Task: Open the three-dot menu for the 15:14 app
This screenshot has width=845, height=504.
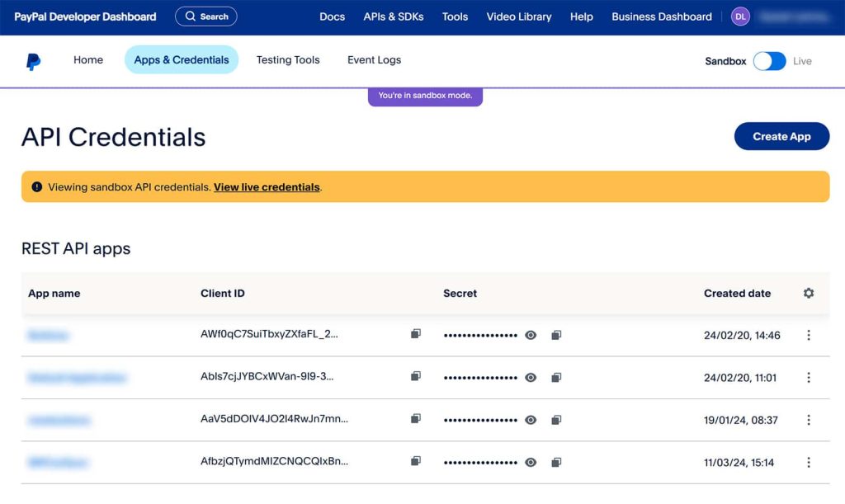Action: click(809, 462)
